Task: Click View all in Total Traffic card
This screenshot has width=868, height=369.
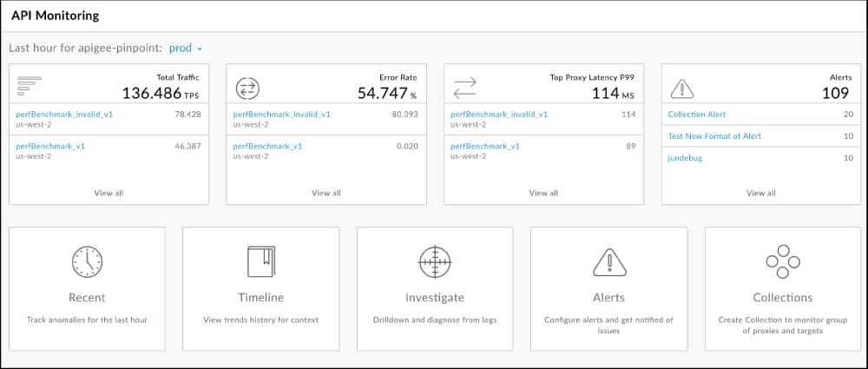Action: point(108,194)
